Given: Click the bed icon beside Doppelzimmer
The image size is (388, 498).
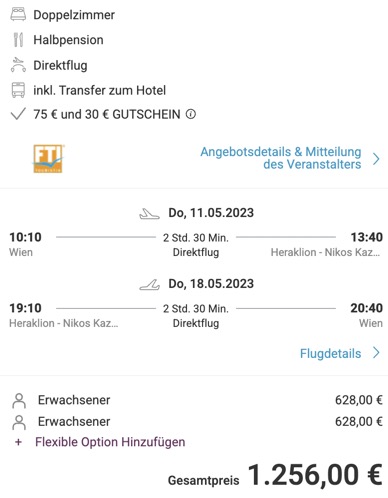Looking at the screenshot, I should pyautogui.click(x=18, y=14).
